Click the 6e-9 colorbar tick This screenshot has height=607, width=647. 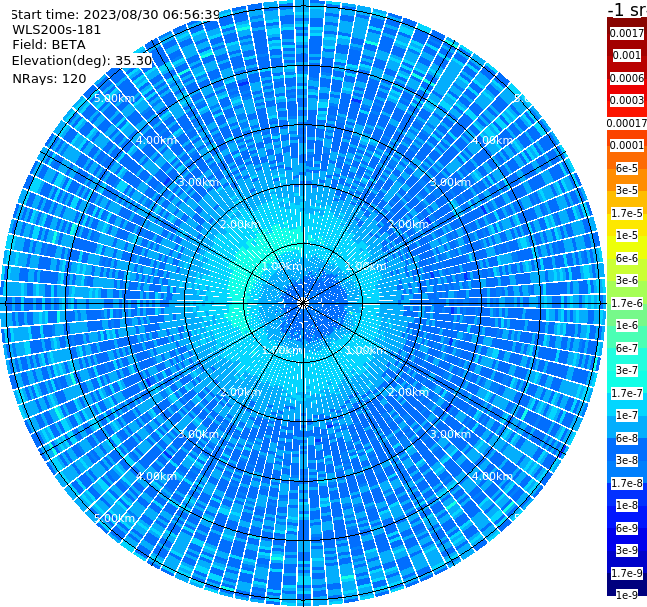pos(627,528)
